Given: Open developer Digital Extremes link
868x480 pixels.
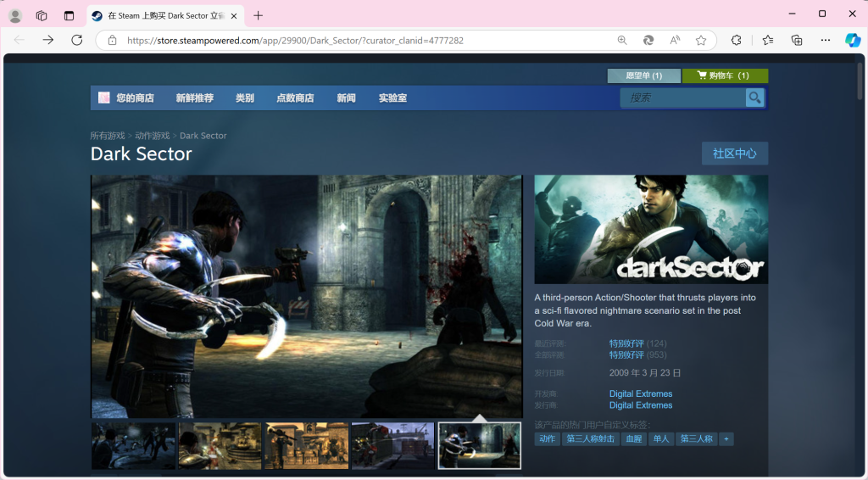Looking at the screenshot, I should click(x=641, y=393).
